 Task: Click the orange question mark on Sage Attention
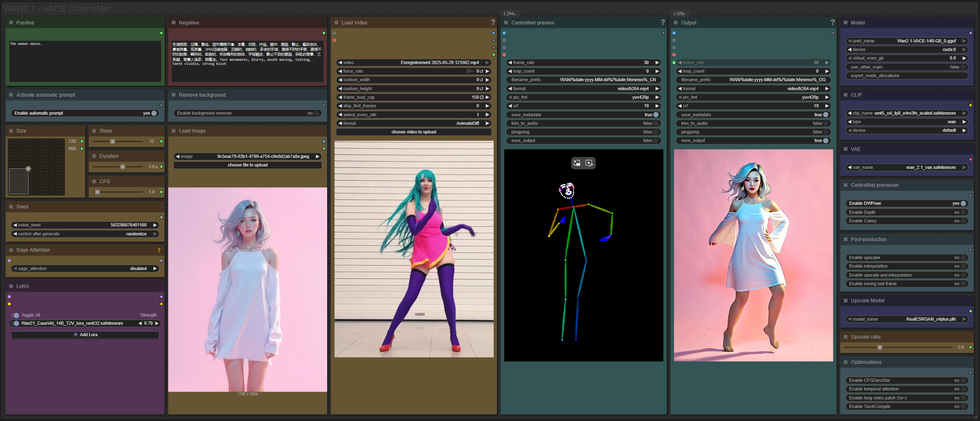(x=159, y=250)
